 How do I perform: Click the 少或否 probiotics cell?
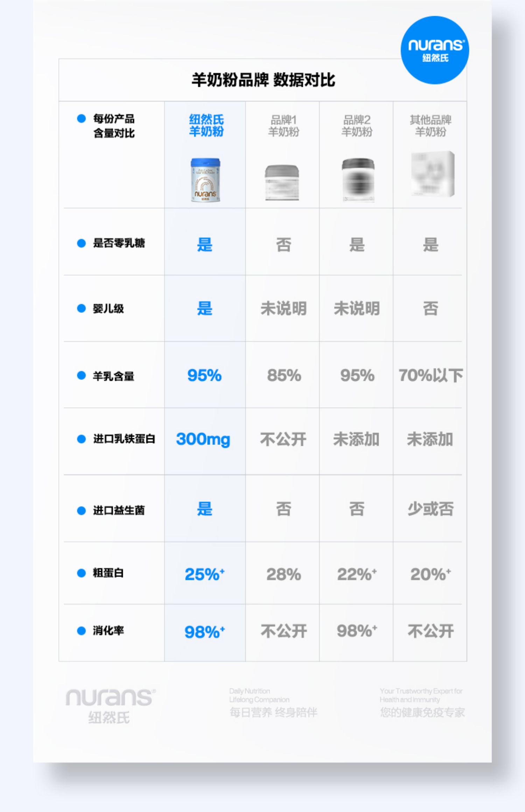click(x=430, y=509)
